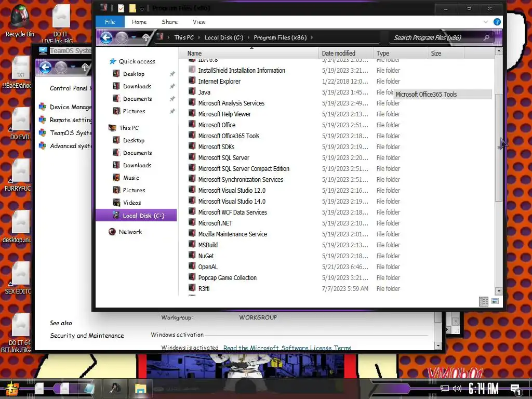Select the OpenAL folder
The height and width of the screenshot is (399, 532).
pyautogui.click(x=208, y=267)
